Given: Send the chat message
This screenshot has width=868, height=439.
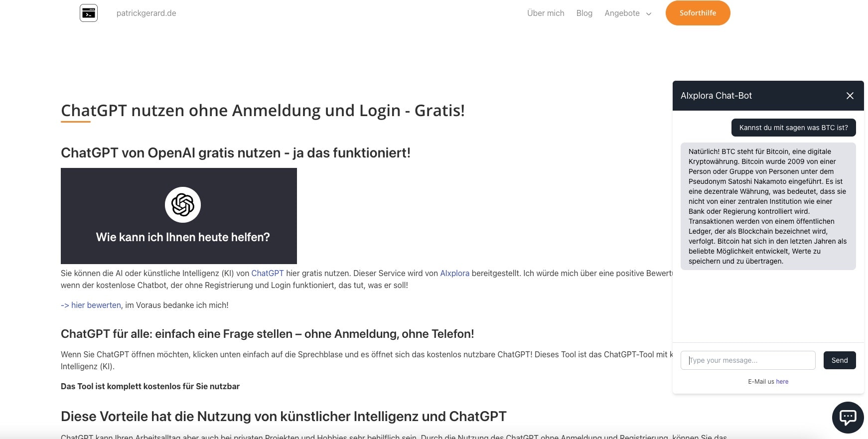Looking at the screenshot, I should pyautogui.click(x=840, y=360).
